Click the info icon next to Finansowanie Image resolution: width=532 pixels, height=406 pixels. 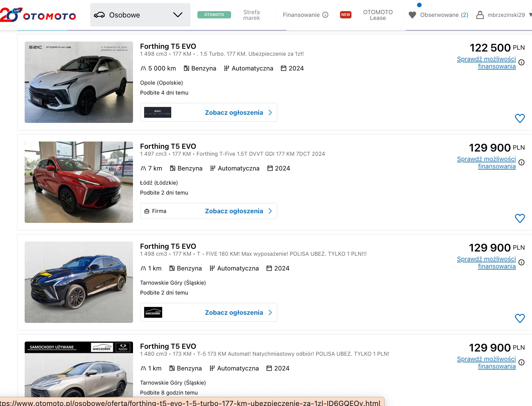click(x=325, y=15)
